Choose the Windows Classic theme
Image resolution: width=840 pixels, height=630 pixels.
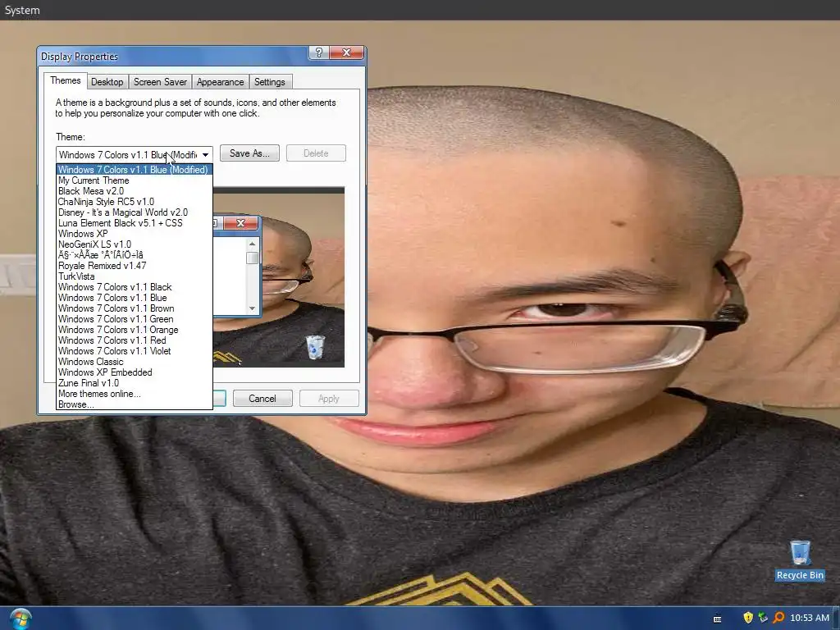(134, 362)
